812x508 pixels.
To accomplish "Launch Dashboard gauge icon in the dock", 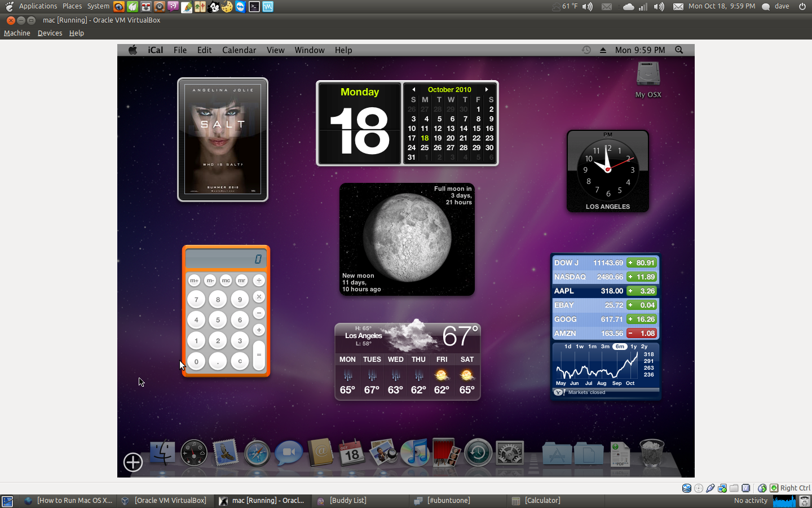I will tap(194, 453).
